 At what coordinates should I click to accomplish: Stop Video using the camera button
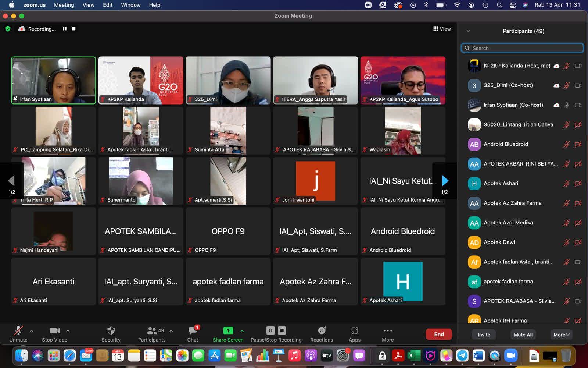click(54, 330)
